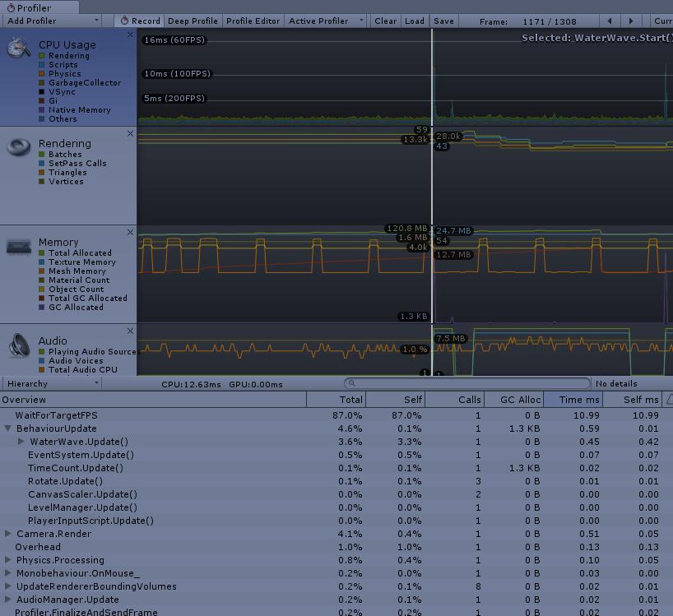The width and height of the screenshot is (673, 616).
Task: Select the TimeCount.Update() row
Action: click(336, 468)
